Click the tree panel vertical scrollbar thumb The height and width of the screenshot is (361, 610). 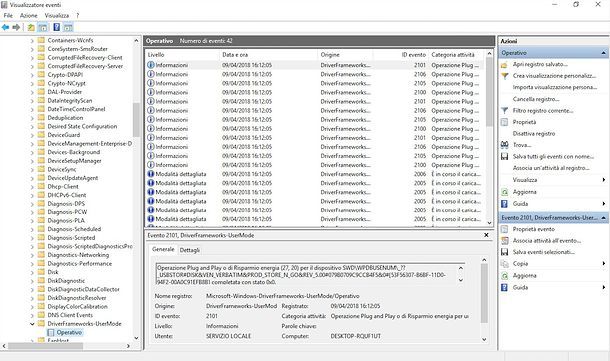tap(136, 120)
